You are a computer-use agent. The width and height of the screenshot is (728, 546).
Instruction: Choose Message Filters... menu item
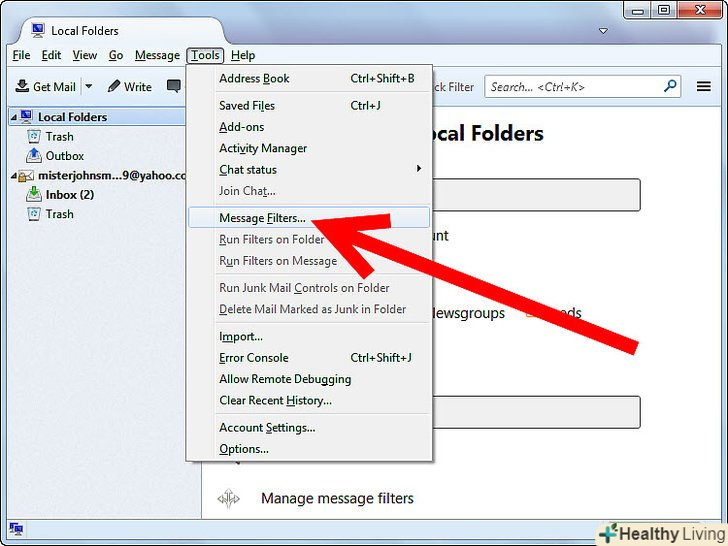point(309,217)
